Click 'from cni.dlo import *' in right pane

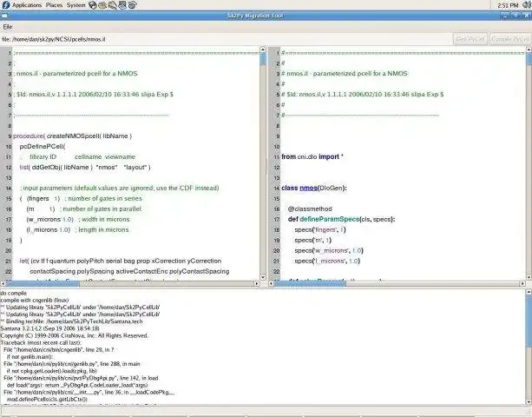tap(312, 157)
